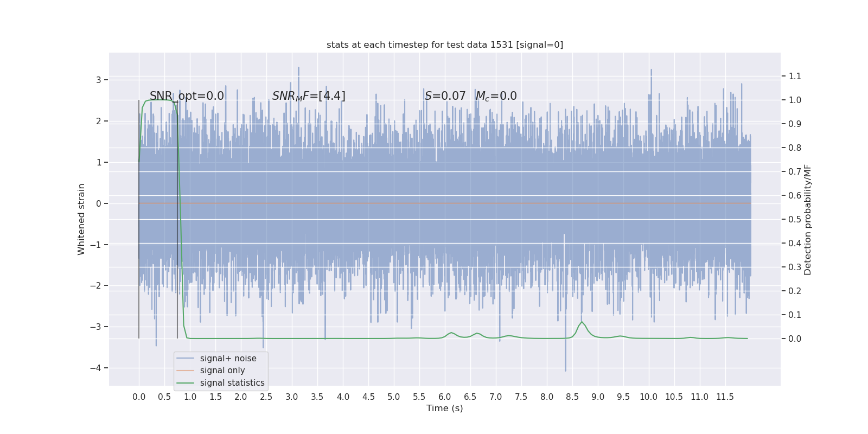Image resolution: width=868 pixels, height=434 pixels.
Task: Click left y-axis tick label 3
Action: click(99, 80)
